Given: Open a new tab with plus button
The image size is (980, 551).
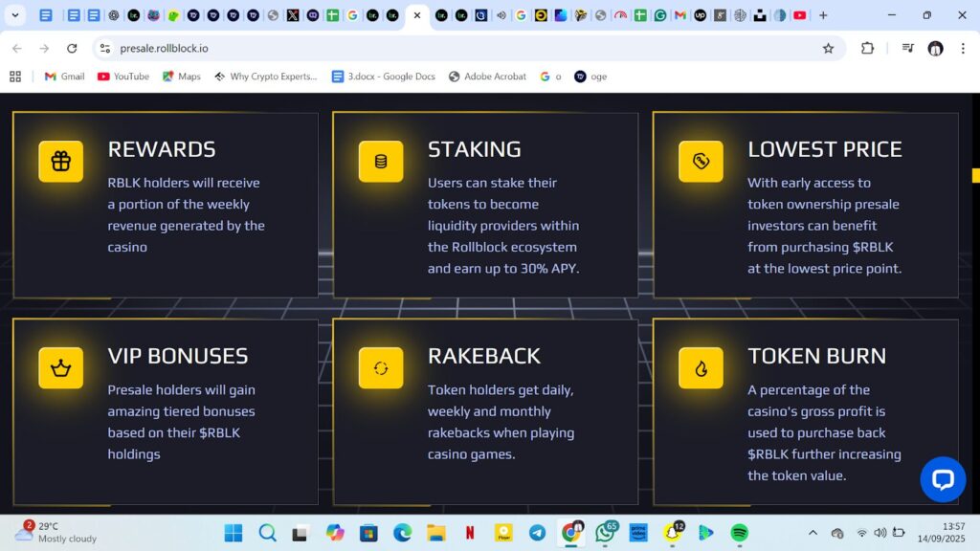Looking at the screenshot, I should [x=823, y=15].
